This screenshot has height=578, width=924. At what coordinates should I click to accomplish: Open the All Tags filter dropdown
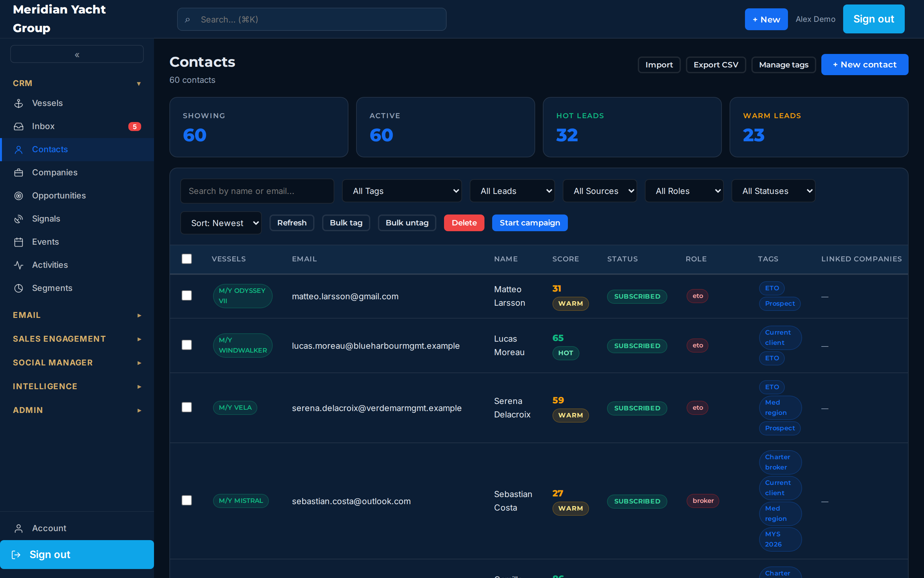tap(402, 191)
